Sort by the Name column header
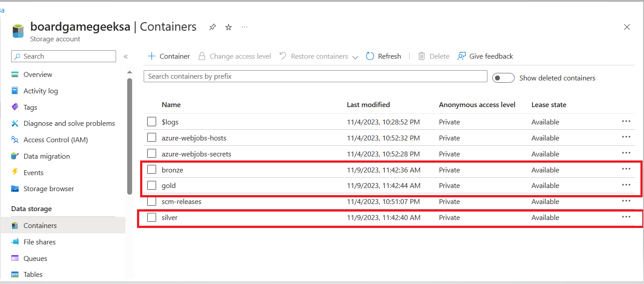Image resolution: width=644 pixels, height=284 pixels. click(171, 105)
